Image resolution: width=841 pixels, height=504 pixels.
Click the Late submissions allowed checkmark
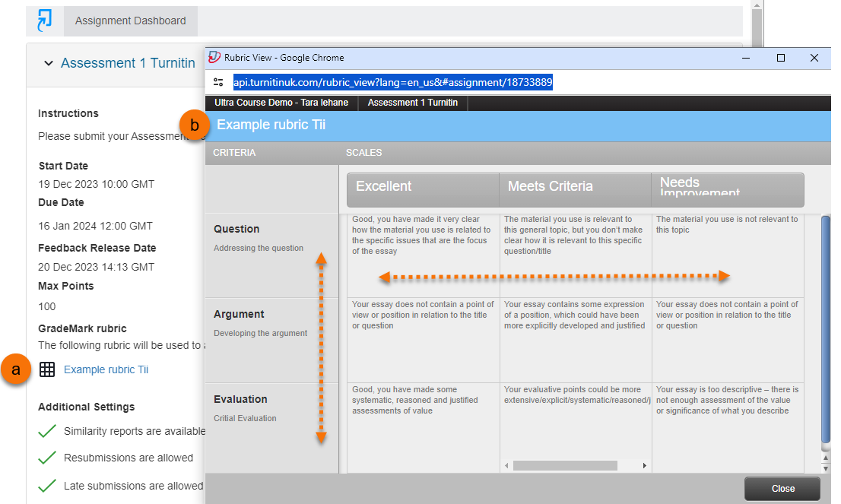pyautogui.click(x=47, y=485)
